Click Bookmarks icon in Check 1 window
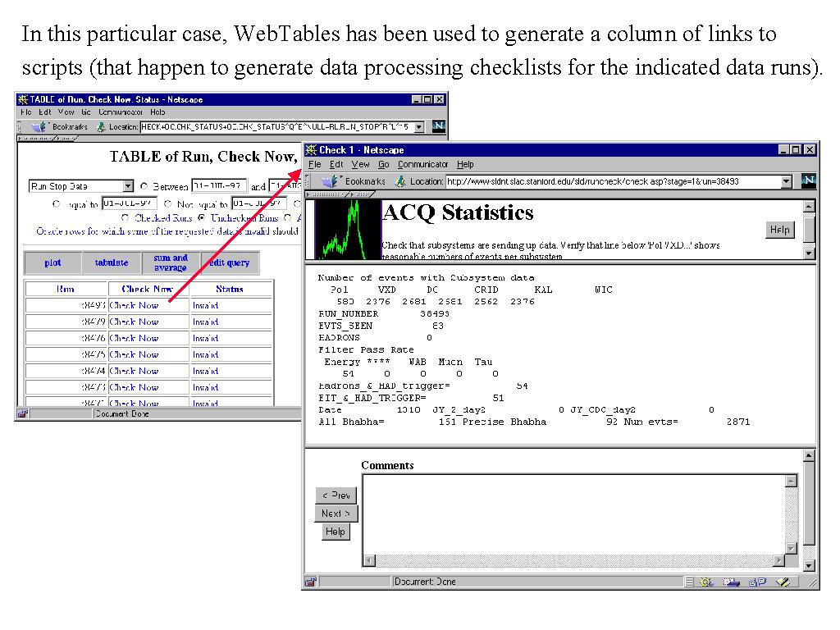This screenshot has width=840, height=630. pos(331,181)
